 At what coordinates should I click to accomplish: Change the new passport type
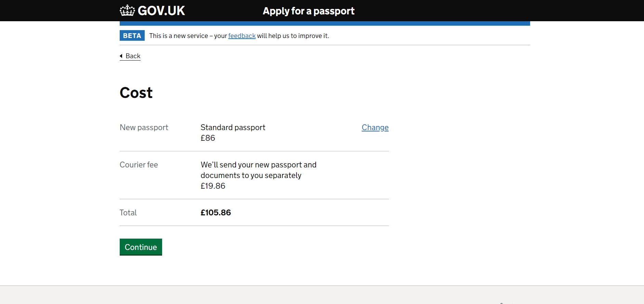coord(375,127)
